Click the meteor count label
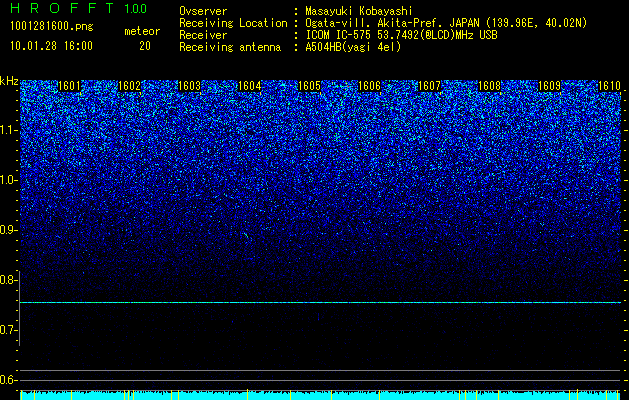 click(142, 31)
